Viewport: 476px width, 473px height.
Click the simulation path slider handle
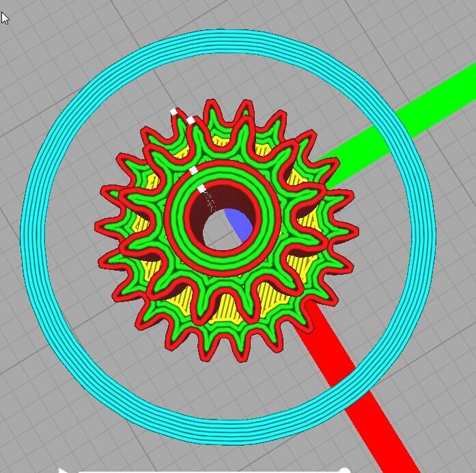coord(344,470)
